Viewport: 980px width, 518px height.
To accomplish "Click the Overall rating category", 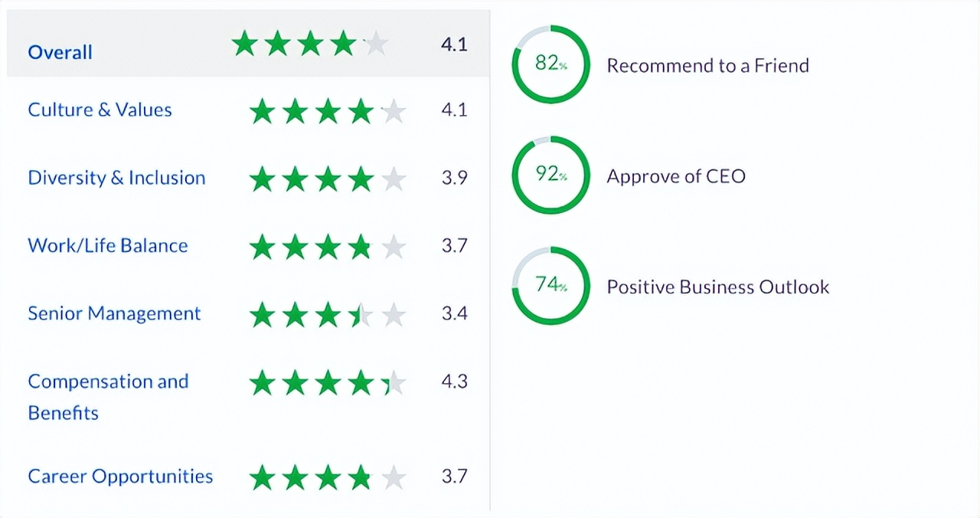I will [x=60, y=52].
